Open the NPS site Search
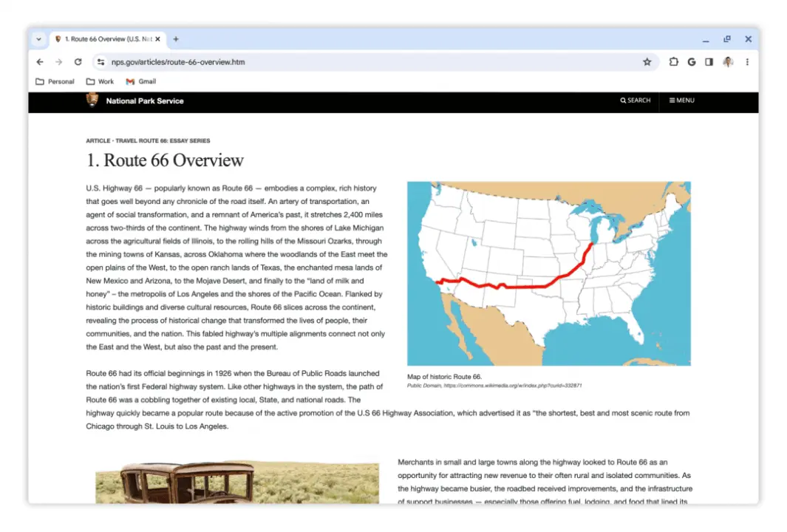The width and height of the screenshot is (787, 532). point(636,100)
